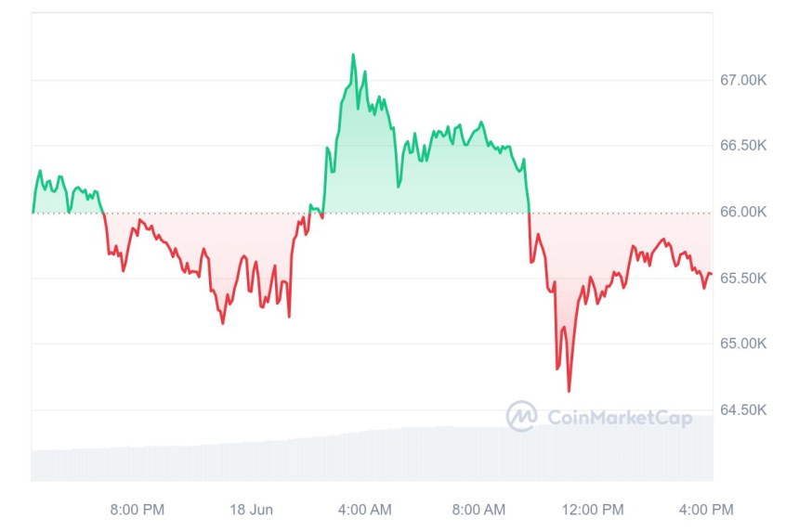The height and width of the screenshot is (532, 799).
Task: Select the 8:00 AM time label
Action: coord(478,510)
